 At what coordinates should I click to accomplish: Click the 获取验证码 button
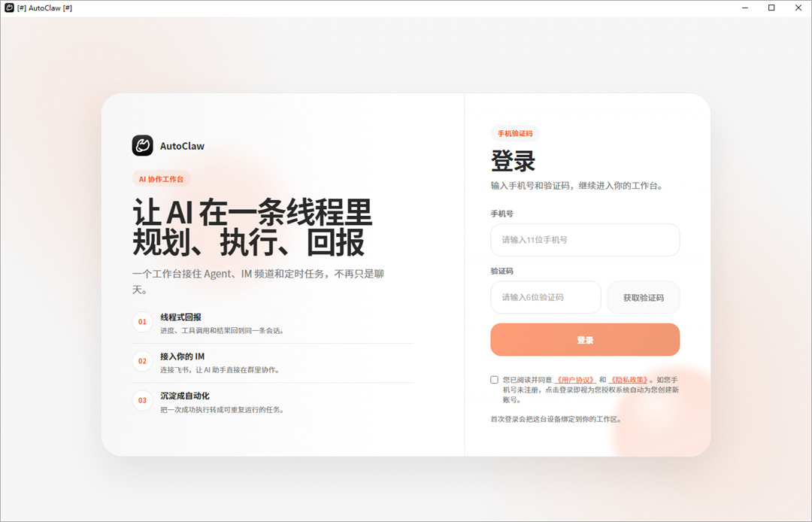643,297
